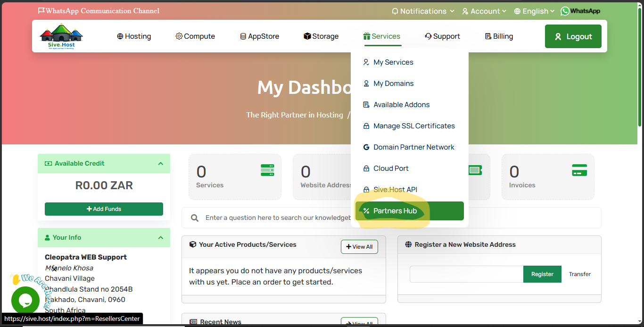Image resolution: width=644 pixels, height=327 pixels.
Task: Open the Account dropdown
Action: (484, 11)
